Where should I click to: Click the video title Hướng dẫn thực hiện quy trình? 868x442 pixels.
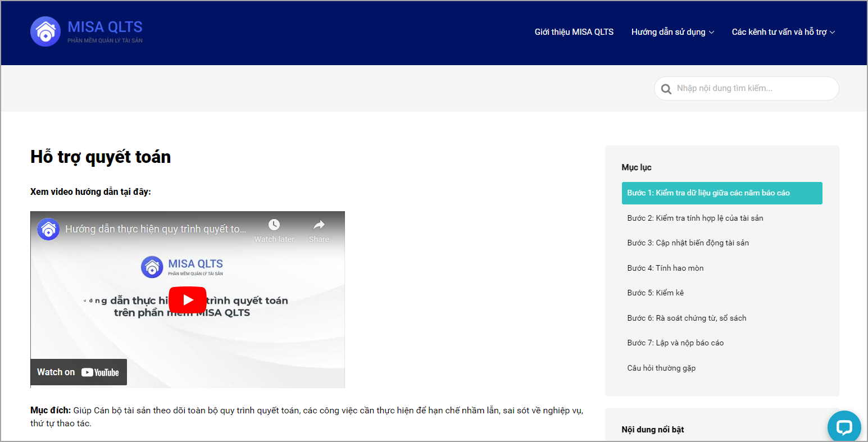tap(156, 229)
